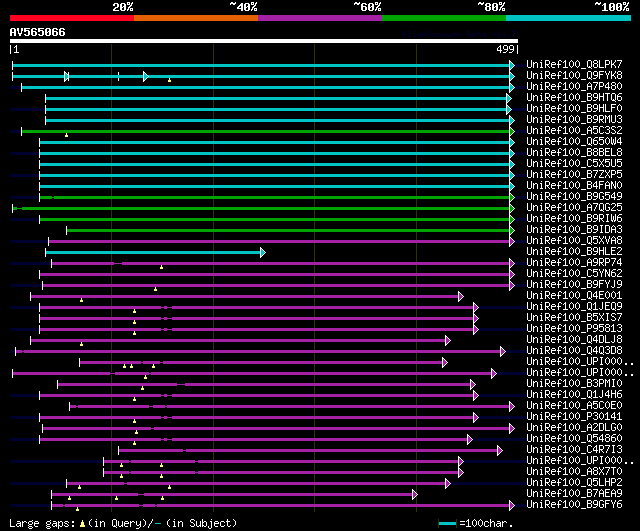Open the UniRef100_B7ZXP5 label
This screenshot has width=640, height=531.
click(574, 175)
